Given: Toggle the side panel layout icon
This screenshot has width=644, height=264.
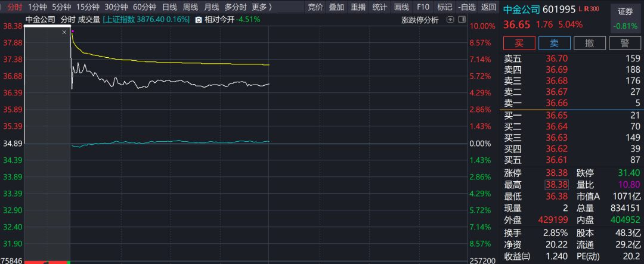Looking at the screenshot, I should (x=462, y=19).
